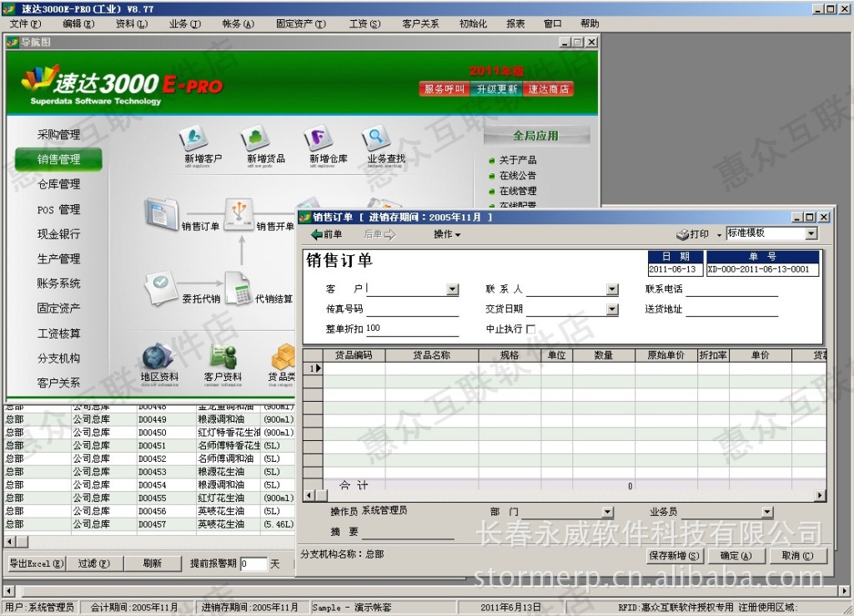Open the 在线公告 link
This screenshot has width=854, height=616.
[517, 176]
